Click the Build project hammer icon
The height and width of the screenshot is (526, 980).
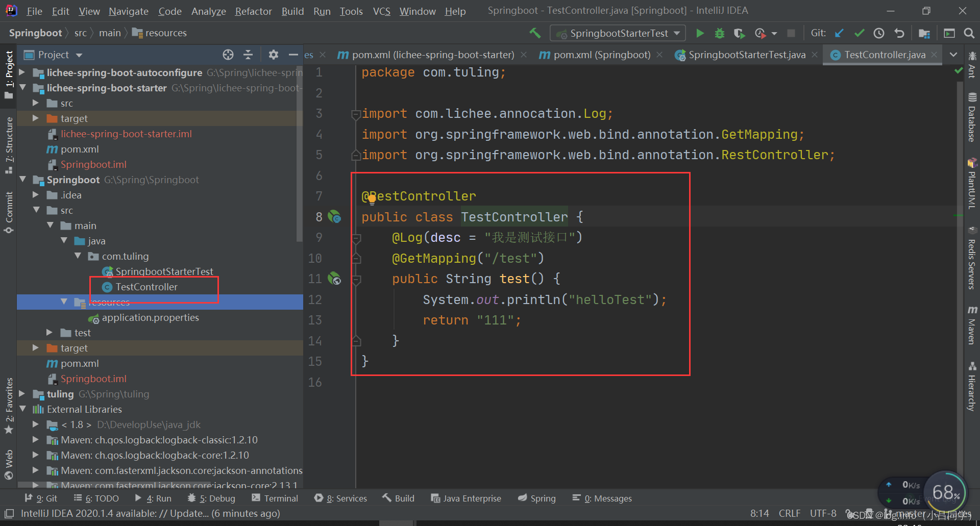tap(535, 33)
